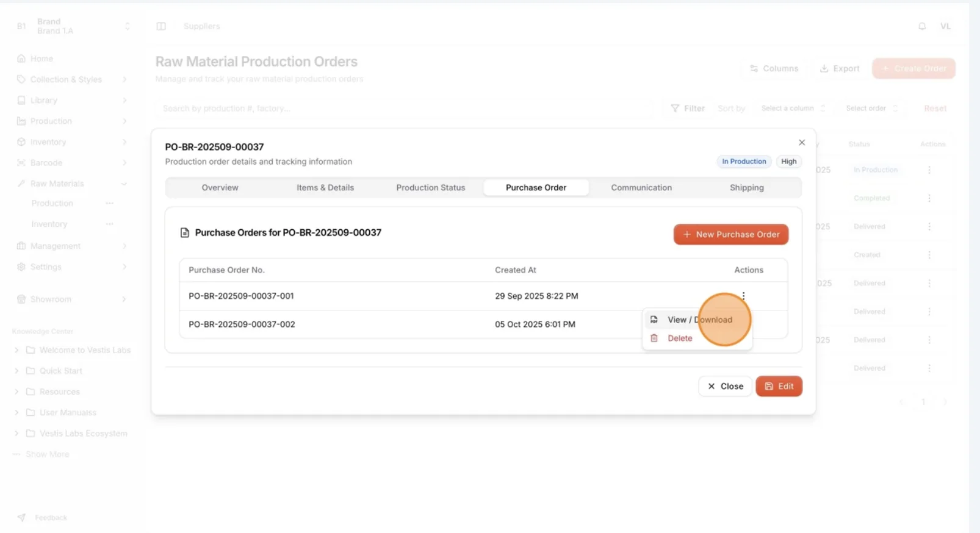Screen dimensions: 980x533
Task: Switch to the Overview tab
Action: [x=220, y=188]
